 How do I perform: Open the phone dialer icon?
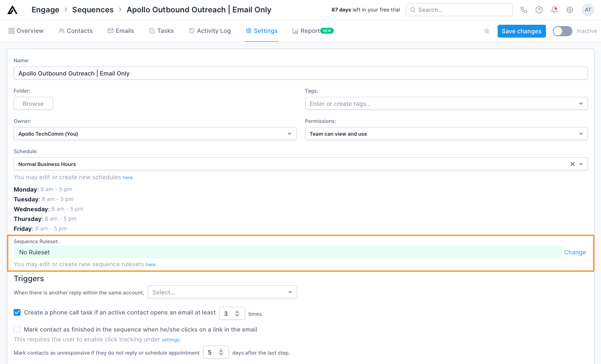pyautogui.click(x=524, y=10)
